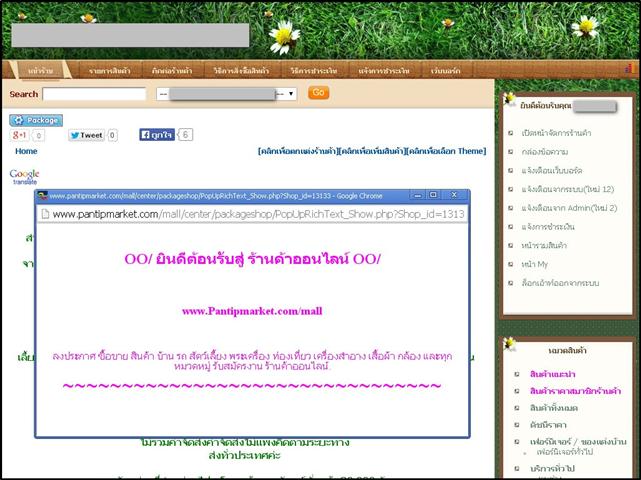Open กล่องข้อความ in sidebar

pyautogui.click(x=545, y=152)
